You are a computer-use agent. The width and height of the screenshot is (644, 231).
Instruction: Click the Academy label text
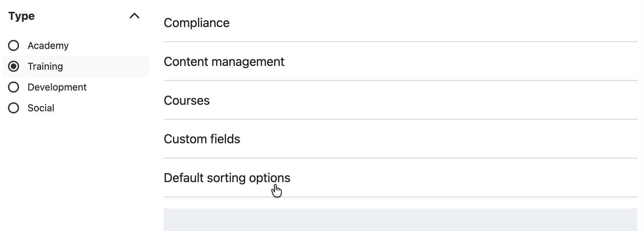click(48, 45)
